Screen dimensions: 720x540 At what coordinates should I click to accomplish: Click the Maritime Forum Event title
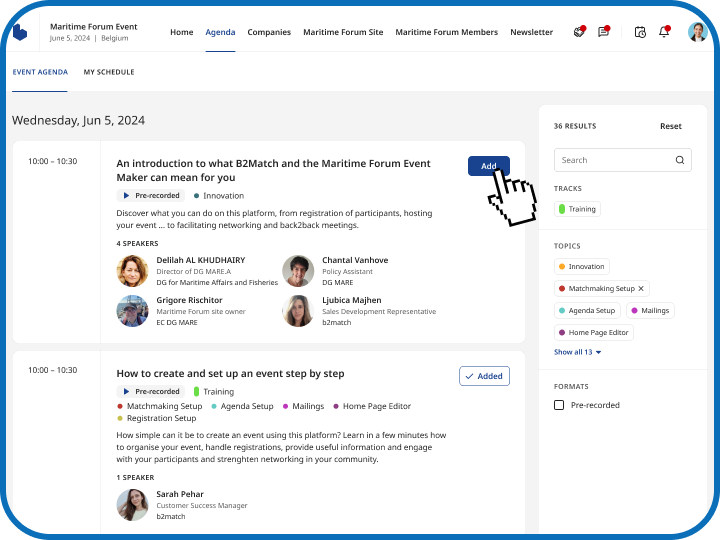94,27
